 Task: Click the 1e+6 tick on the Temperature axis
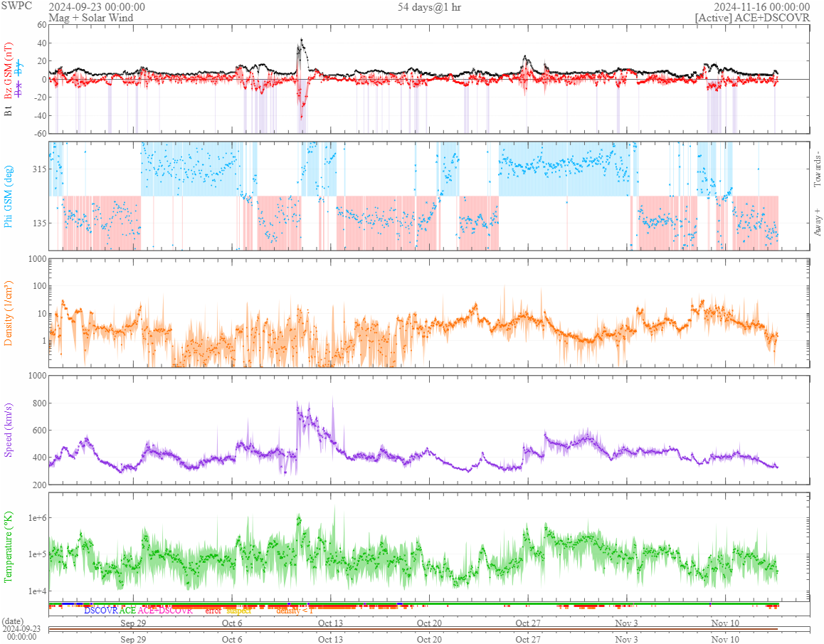click(37, 518)
